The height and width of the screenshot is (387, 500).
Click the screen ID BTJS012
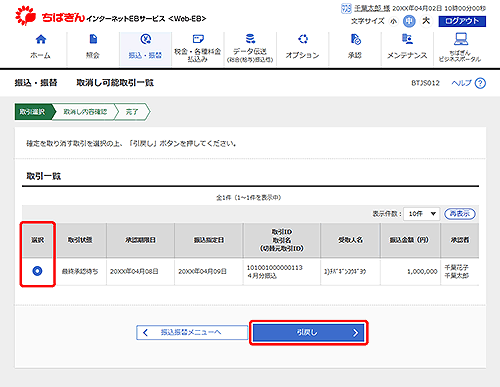[x=425, y=83]
